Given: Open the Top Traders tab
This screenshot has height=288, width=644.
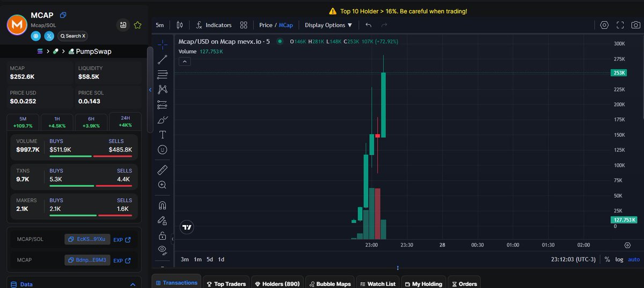Looking at the screenshot, I should (x=226, y=283).
